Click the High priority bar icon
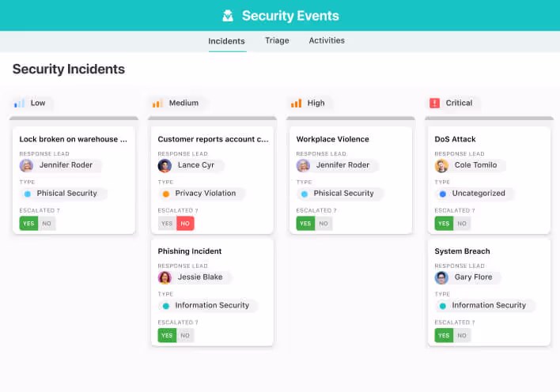Image resolution: width=560 pixels, height=392 pixels. pyautogui.click(x=296, y=103)
